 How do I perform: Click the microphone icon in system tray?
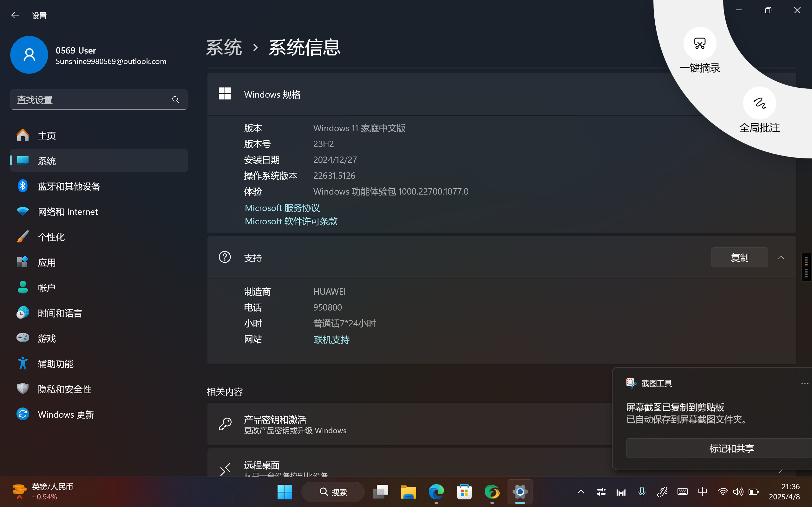642,492
